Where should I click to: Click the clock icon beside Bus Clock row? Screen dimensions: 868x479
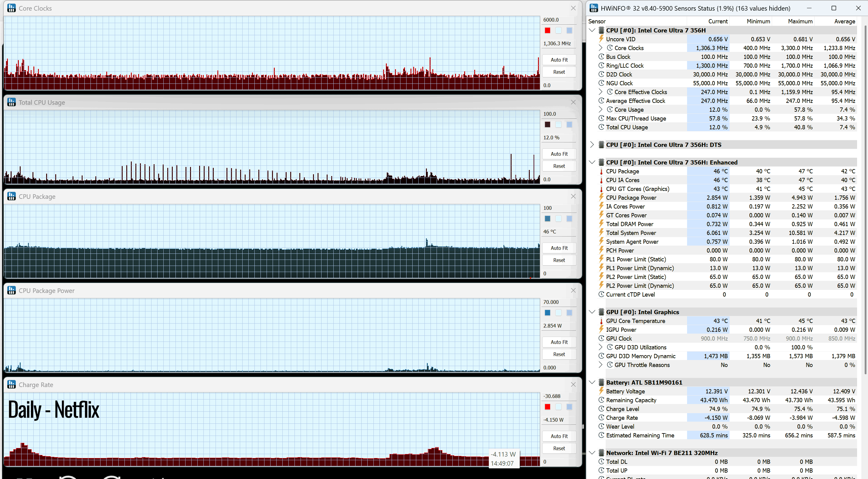(x=601, y=56)
